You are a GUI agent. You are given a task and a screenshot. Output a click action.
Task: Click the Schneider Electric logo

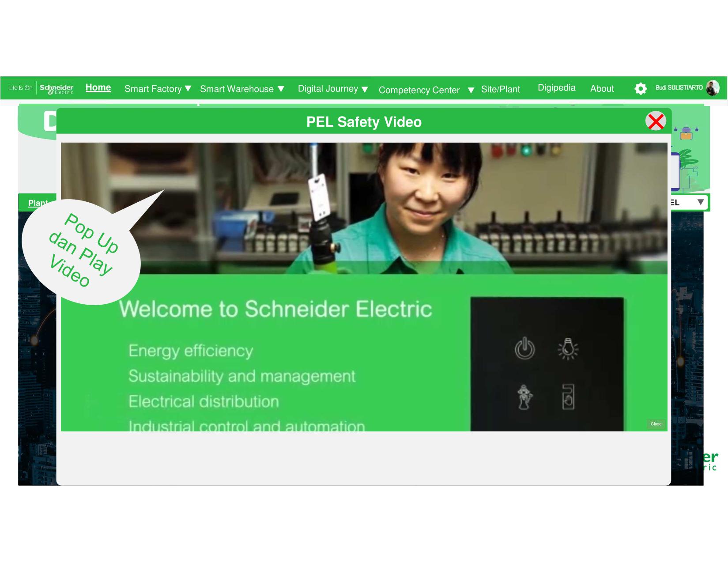[57, 88]
